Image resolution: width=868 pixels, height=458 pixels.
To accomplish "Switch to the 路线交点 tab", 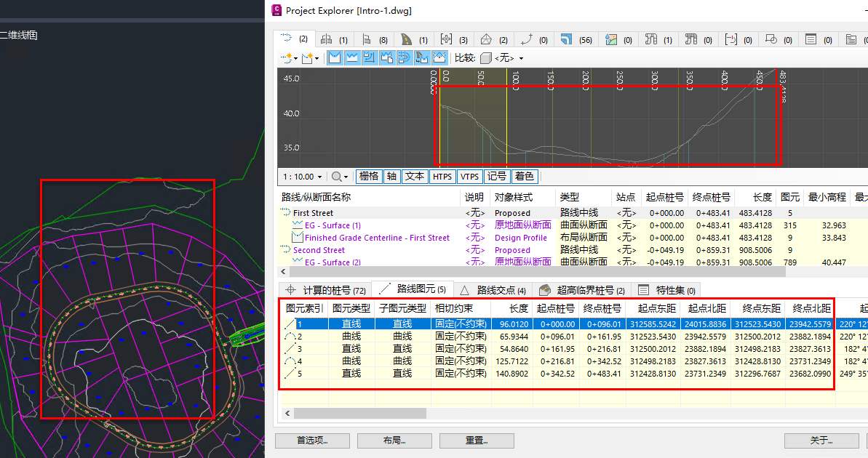I will 493,290.
